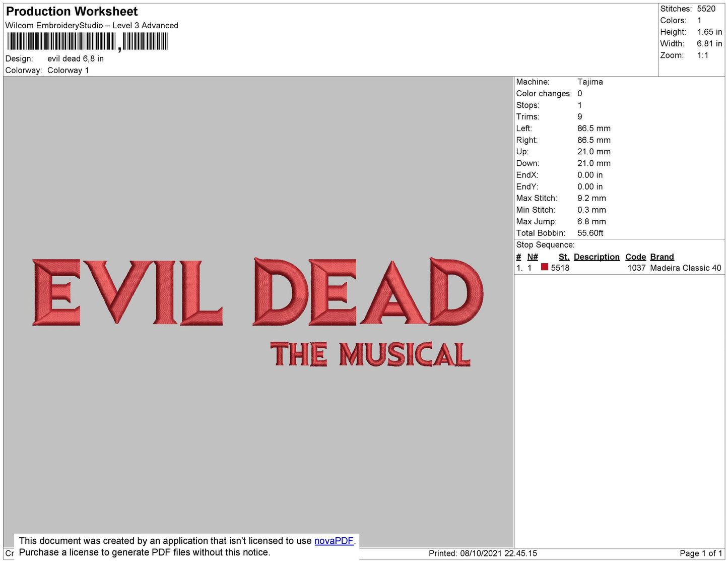Click the Colors count value 1
This screenshot has height=563, width=728.
pyautogui.click(x=699, y=20)
